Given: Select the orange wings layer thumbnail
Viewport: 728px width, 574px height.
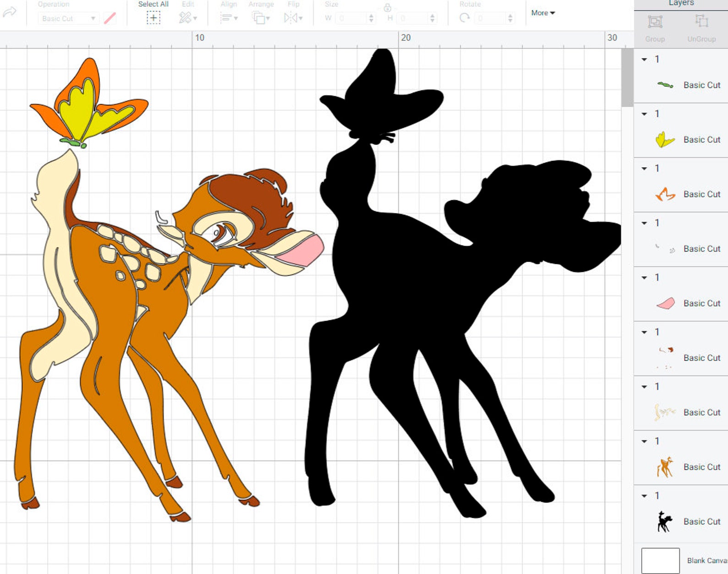Looking at the screenshot, I should (665, 194).
